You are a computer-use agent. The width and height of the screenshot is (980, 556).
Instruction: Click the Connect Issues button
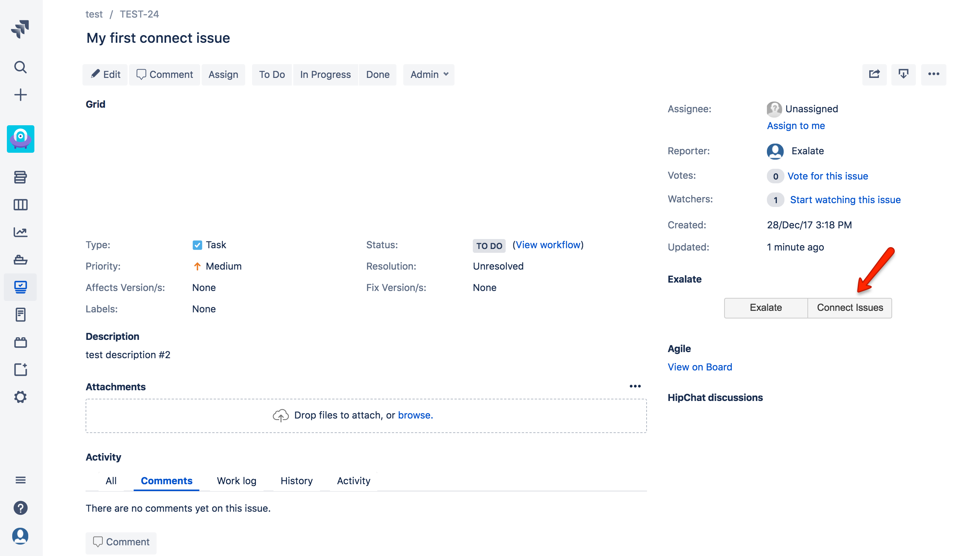pyautogui.click(x=850, y=308)
